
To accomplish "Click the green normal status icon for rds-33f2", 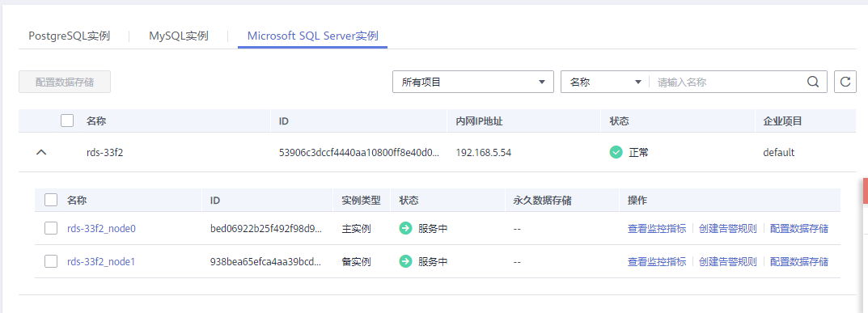I will pyautogui.click(x=616, y=152).
